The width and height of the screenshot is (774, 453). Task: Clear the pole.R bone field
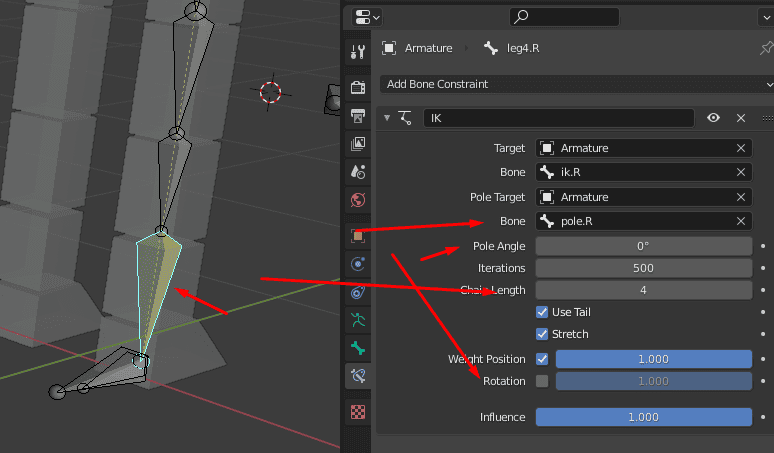point(741,221)
